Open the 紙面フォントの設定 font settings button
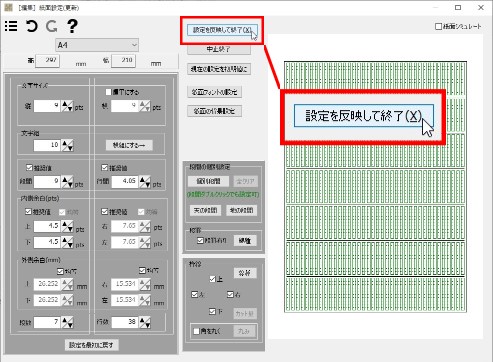 pos(214,92)
